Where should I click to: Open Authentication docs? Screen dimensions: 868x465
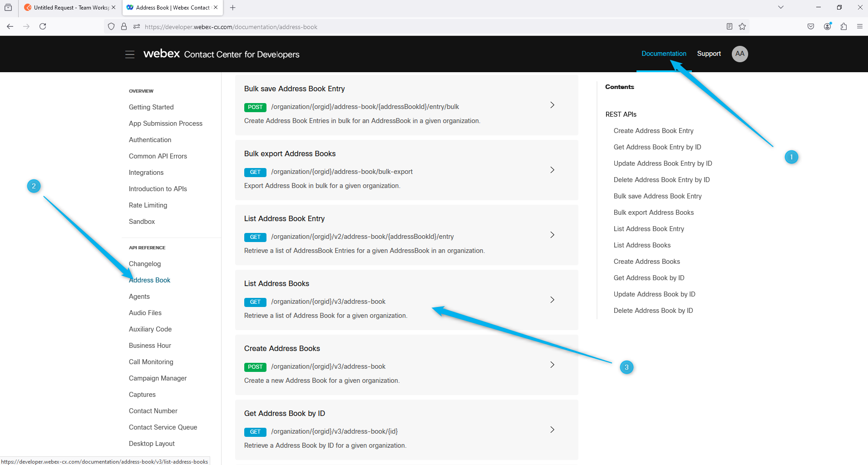point(150,140)
